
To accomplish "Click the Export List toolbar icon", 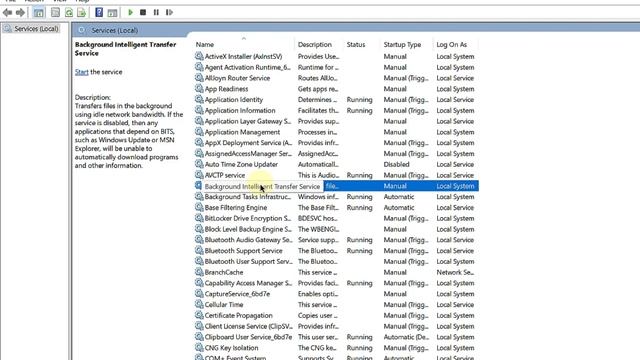I will (x=82, y=13).
